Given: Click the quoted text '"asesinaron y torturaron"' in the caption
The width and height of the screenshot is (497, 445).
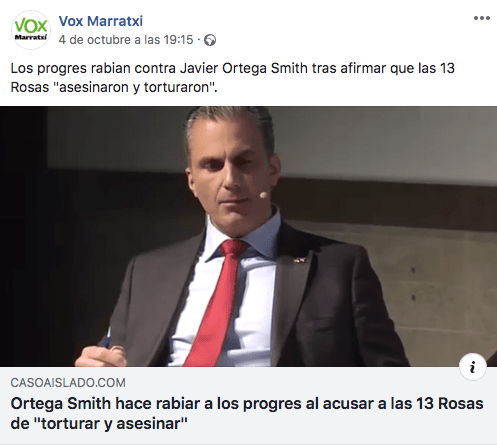Looking at the screenshot, I should (x=135, y=87).
